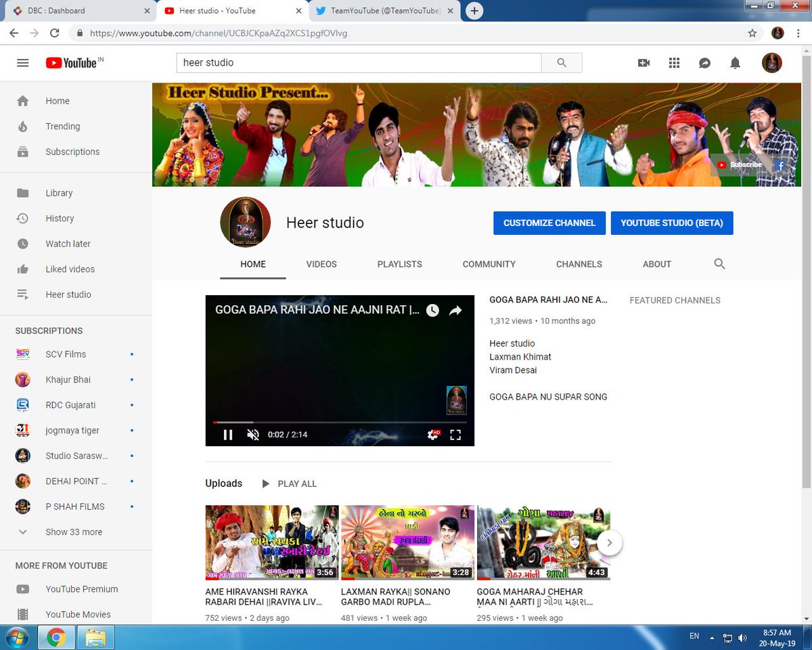This screenshot has width=812, height=650.
Task: Click the page vertical scrollbar
Action: (806, 271)
